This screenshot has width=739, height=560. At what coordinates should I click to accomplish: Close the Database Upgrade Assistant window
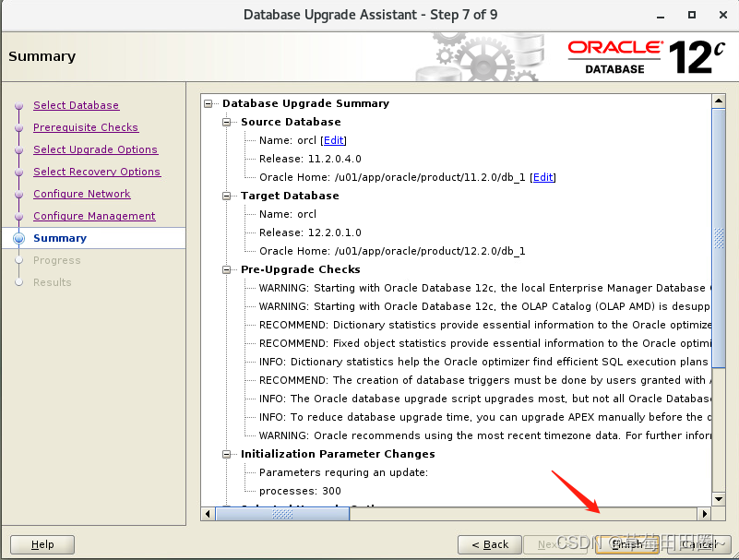(x=723, y=15)
